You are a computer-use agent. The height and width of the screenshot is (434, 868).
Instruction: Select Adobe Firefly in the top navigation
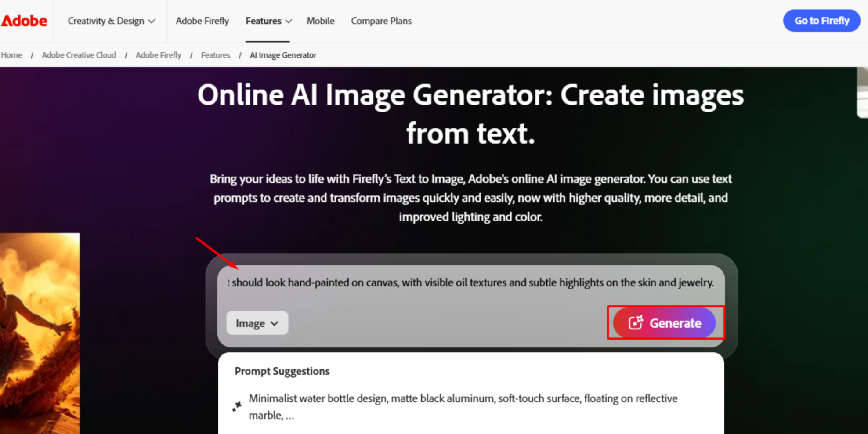202,21
